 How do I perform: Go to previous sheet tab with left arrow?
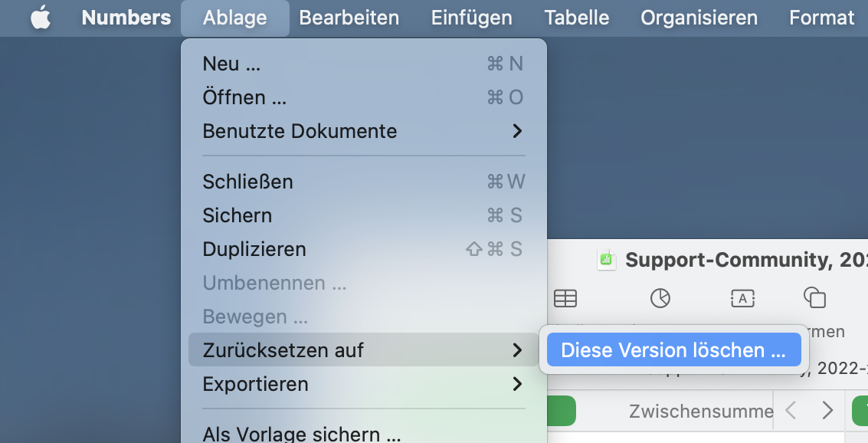click(791, 411)
